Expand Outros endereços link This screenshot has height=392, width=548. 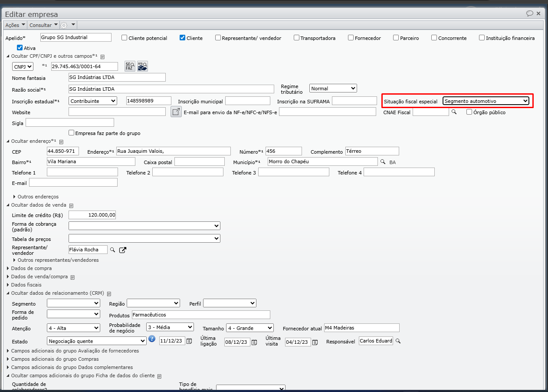(x=38, y=197)
